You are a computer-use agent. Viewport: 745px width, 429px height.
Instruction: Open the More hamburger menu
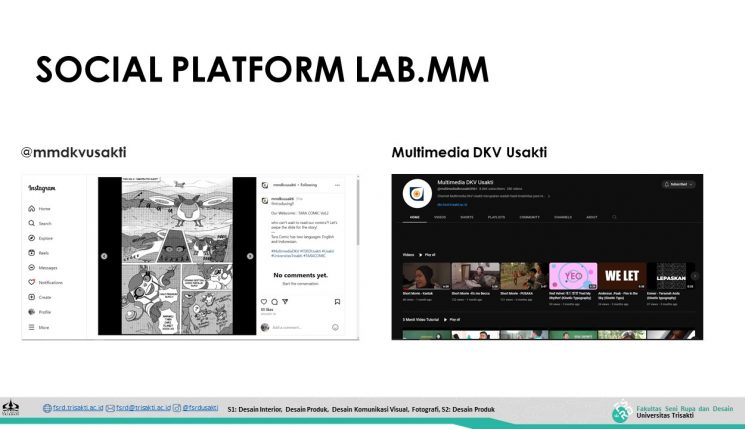tap(31, 327)
